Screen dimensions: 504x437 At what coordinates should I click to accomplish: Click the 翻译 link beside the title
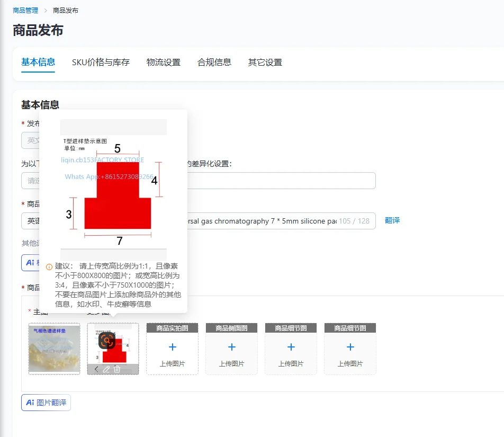(392, 220)
